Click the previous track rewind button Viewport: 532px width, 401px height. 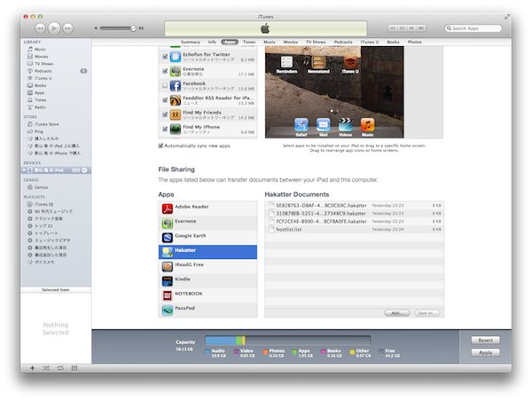pyautogui.click(x=40, y=28)
